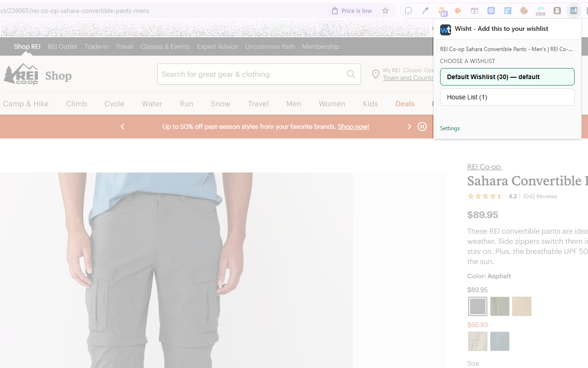The width and height of the screenshot is (588, 368).
Task: Click the Town and Country store link
Action: (x=408, y=78)
